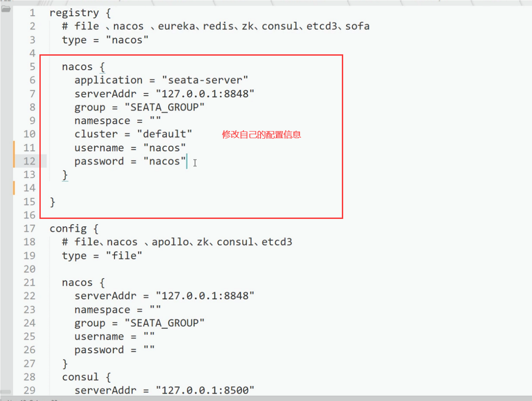Place cursor on the 'config {' line
Screen dimensions: 532x401
pos(74,229)
